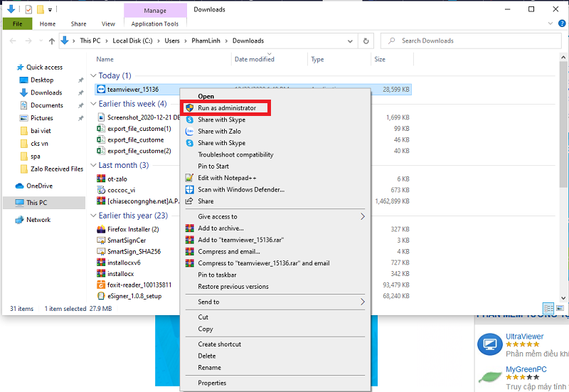Image resolution: width=569 pixels, height=392 pixels.
Task: Click the Network icon in navigation pane
Action: point(19,220)
